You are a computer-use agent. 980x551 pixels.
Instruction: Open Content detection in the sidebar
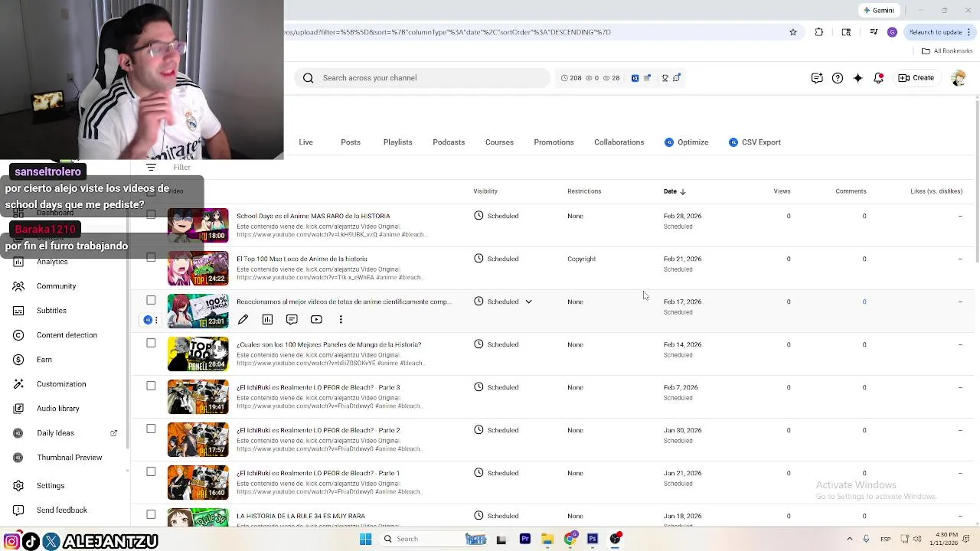tap(67, 335)
